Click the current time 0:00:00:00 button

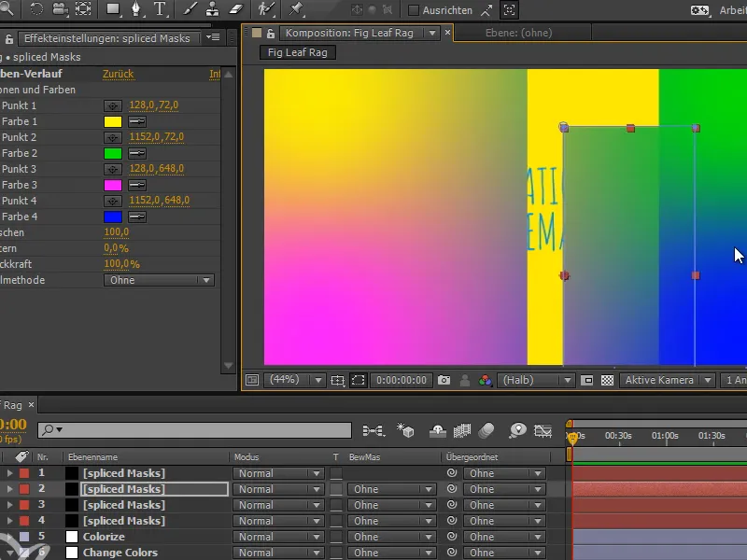pos(402,380)
